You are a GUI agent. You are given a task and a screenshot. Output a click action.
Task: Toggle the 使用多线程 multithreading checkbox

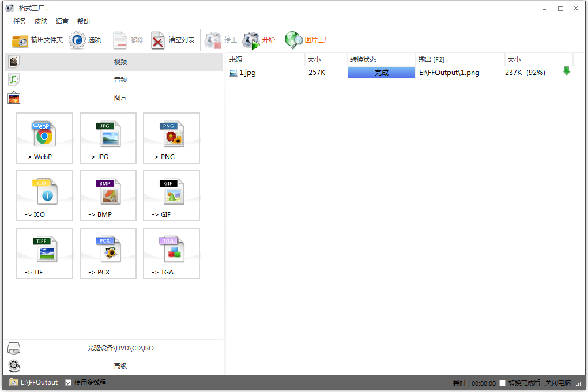(x=68, y=382)
